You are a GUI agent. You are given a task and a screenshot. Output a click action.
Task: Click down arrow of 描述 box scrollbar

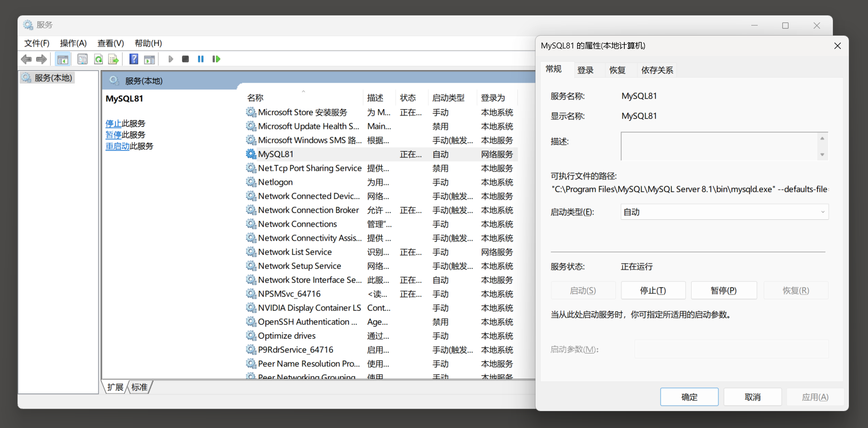coord(823,155)
